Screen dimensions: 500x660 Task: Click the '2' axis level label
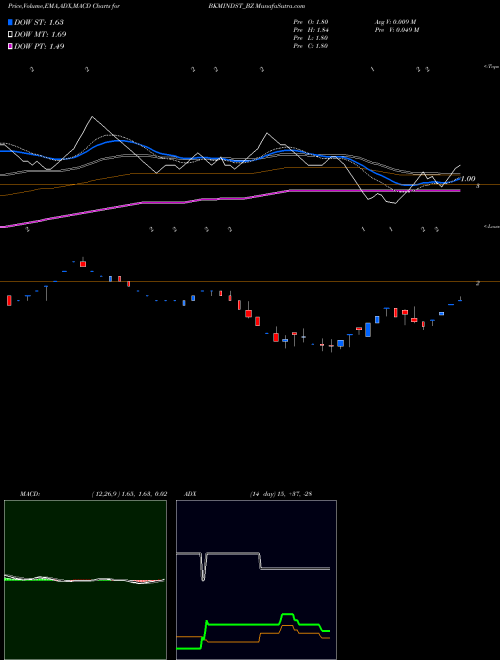(x=478, y=283)
